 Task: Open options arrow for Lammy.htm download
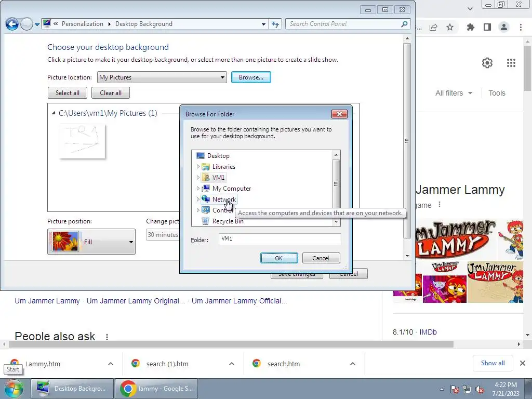coord(111,364)
